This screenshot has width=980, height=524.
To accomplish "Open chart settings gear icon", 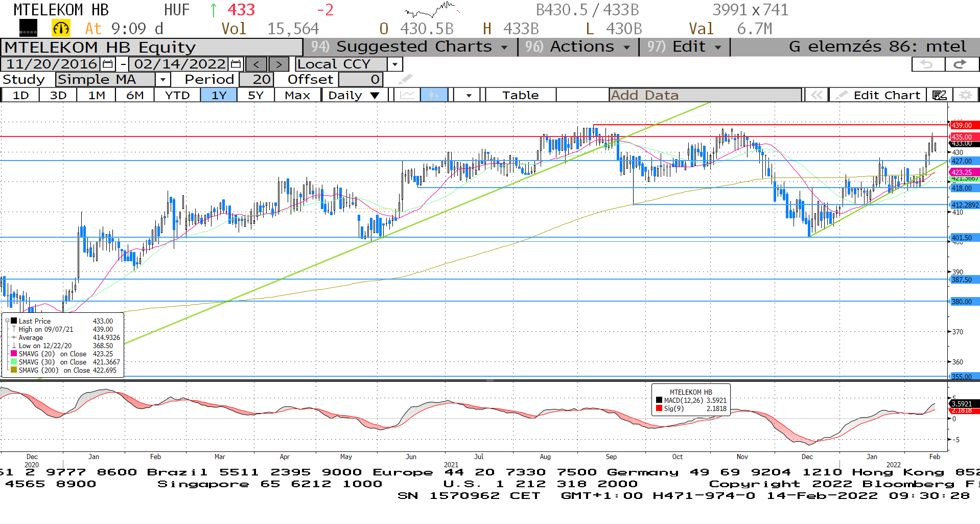I will pos(965,95).
